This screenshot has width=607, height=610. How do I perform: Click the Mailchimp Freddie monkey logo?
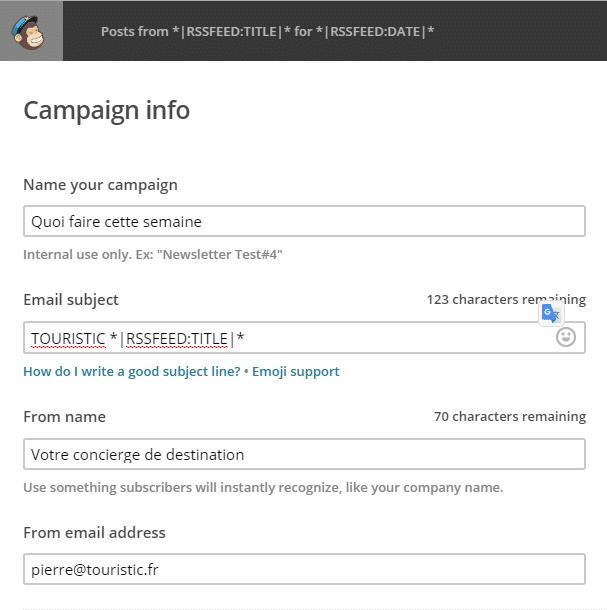coord(28,32)
